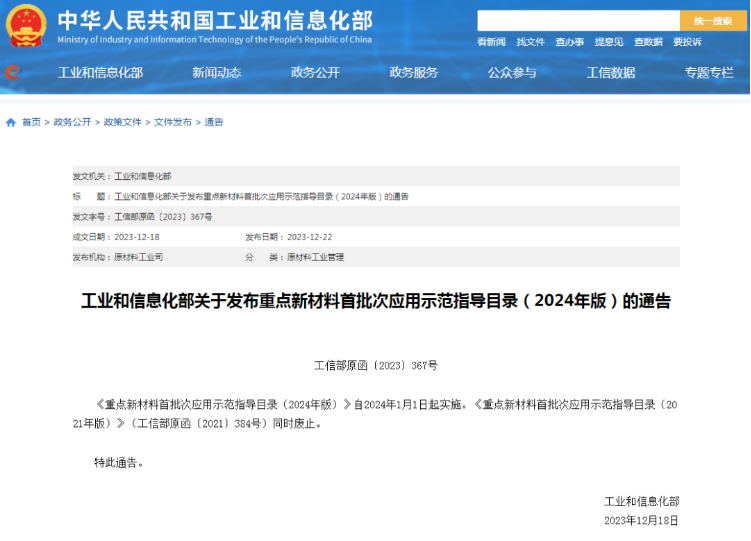
Task: Open the 看新闻 quick link
Action: coord(491,42)
